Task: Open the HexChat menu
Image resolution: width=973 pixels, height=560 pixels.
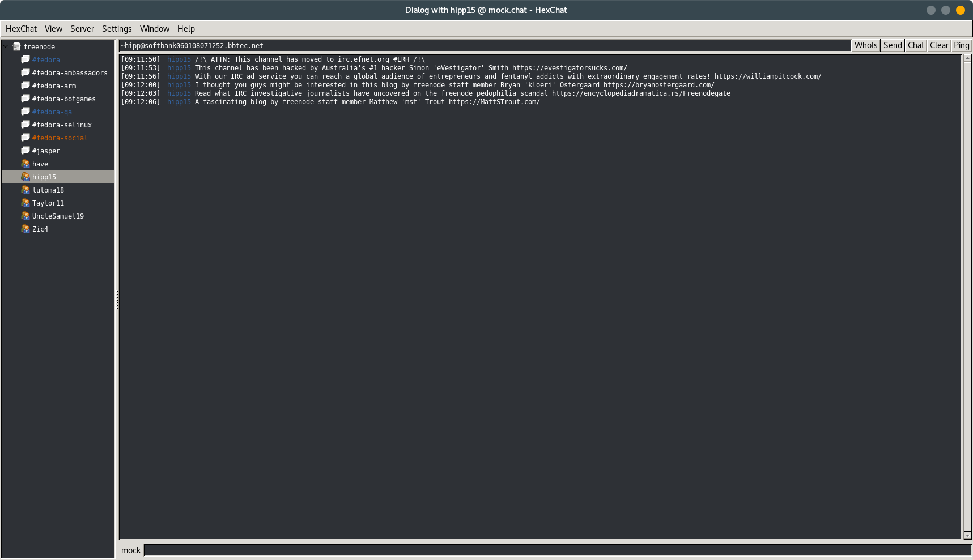Action: [x=21, y=29]
